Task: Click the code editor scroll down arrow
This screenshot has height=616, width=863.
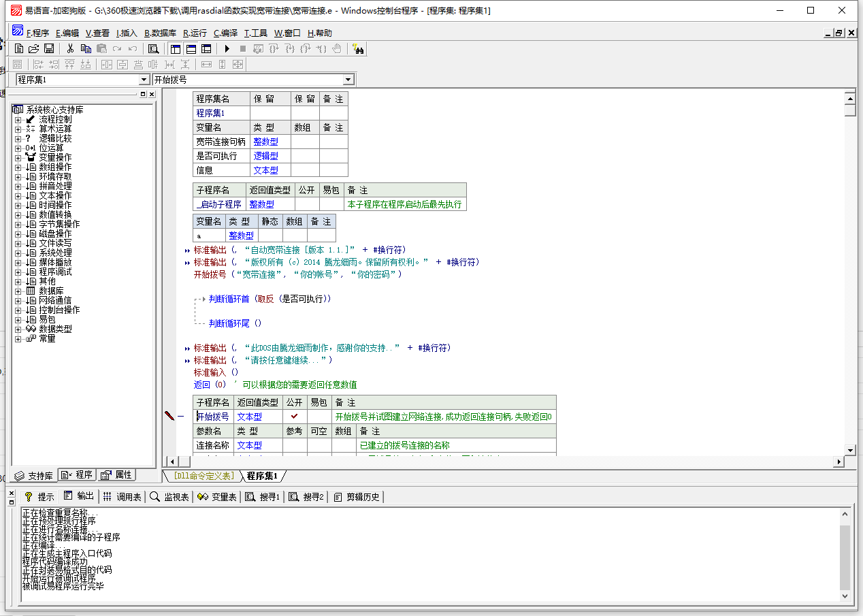Action: tap(849, 450)
